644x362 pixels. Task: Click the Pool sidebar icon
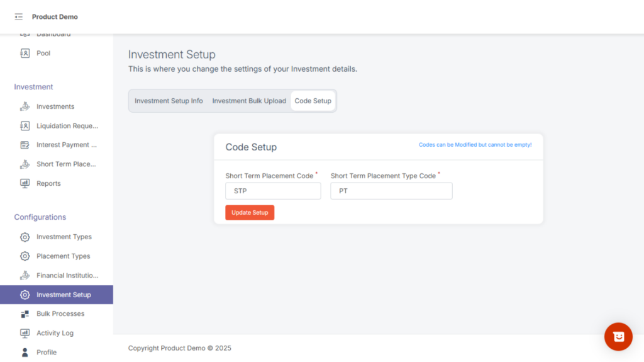click(x=25, y=54)
